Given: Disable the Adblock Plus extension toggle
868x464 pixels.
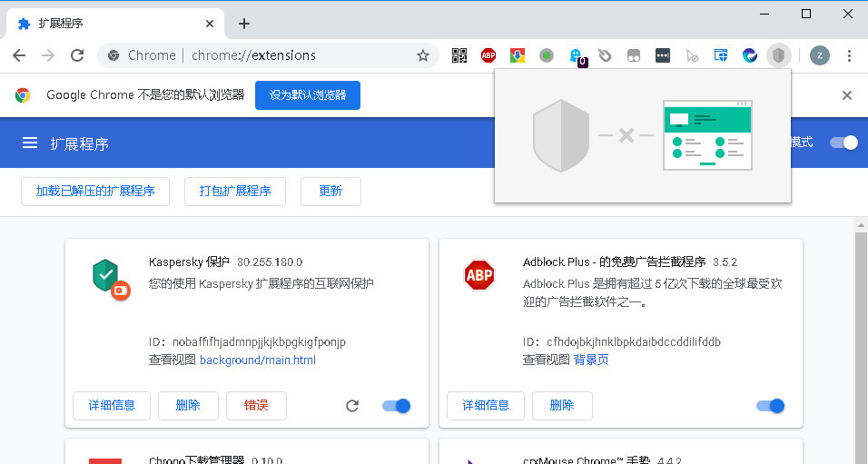Looking at the screenshot, I should pyautogui.click(x=771, y=406).
